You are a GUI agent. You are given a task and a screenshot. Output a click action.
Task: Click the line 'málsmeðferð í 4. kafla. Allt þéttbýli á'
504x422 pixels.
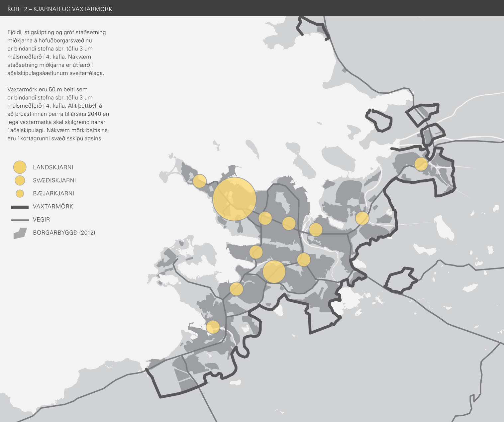[x=55, y=106]
